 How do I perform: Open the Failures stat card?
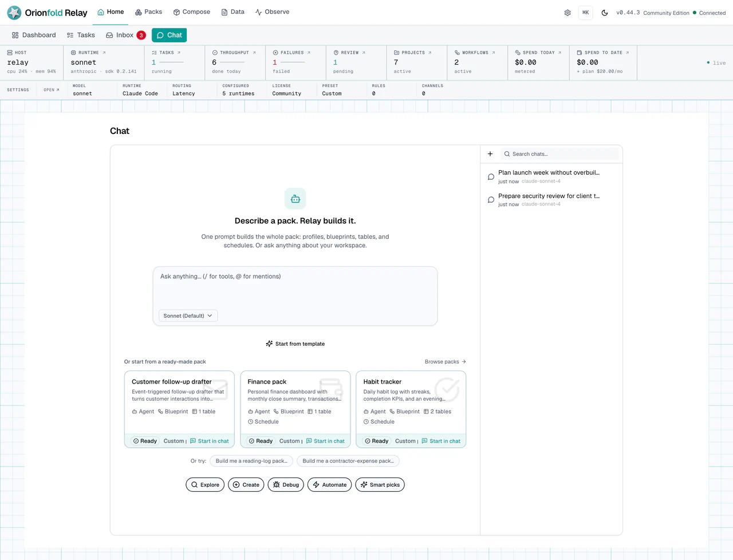tap(296, 62)
